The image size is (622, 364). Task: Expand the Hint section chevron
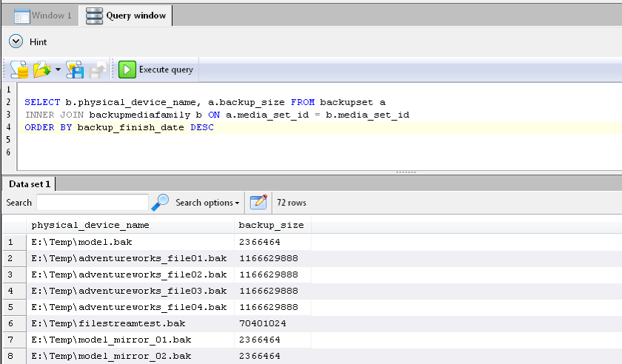(16, 41)
